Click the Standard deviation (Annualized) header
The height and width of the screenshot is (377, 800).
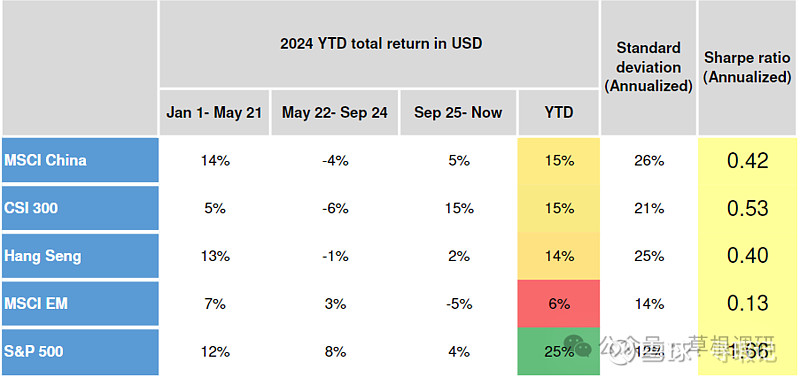pyautogui.click(x=648, y=68)
